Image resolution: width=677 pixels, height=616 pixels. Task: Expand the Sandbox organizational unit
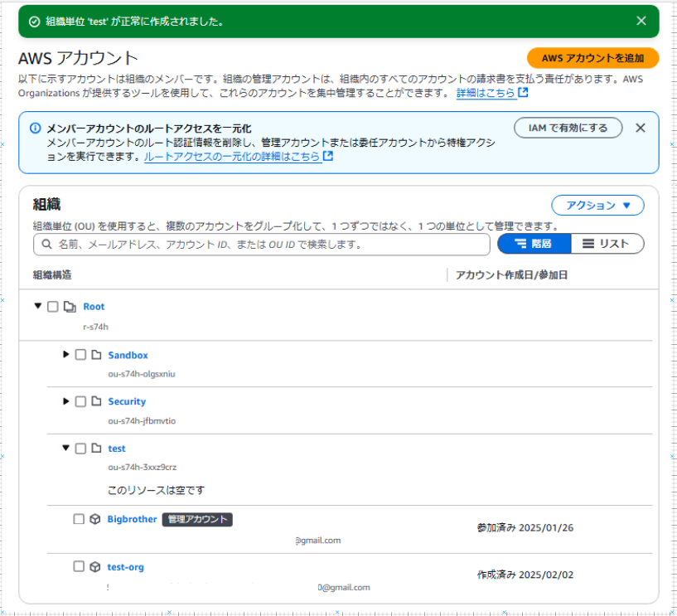(x=67, y=355)
